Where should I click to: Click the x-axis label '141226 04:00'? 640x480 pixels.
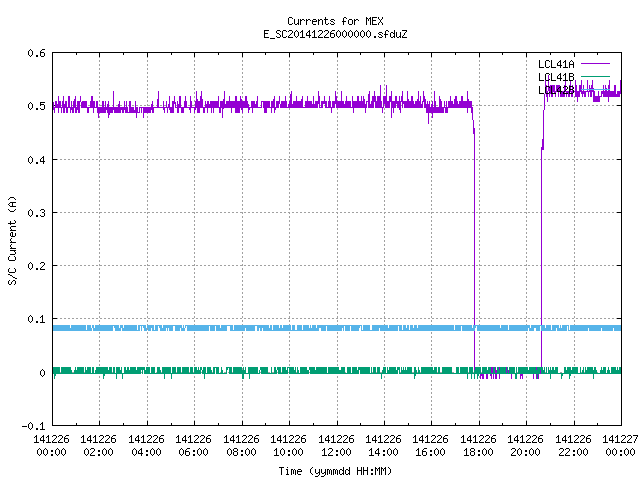point(146,445)
